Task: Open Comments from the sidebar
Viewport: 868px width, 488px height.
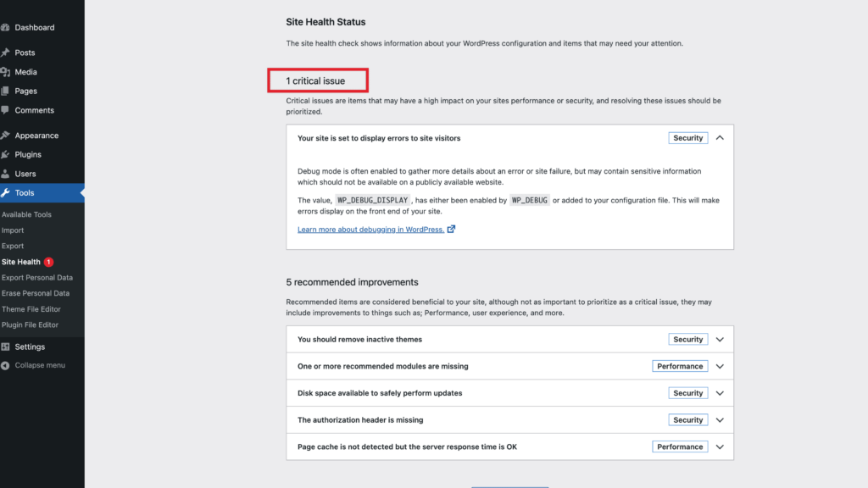Action: pyautogui.click(x=34, y=110)
